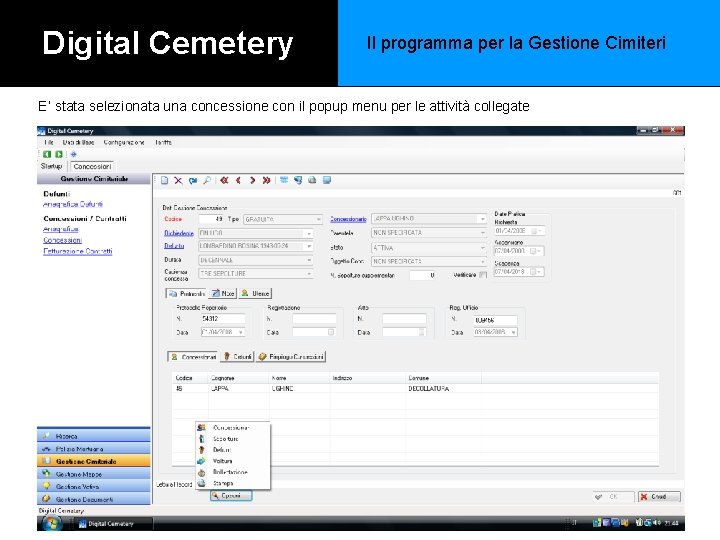Click the Canc button
This screenshot has width=720, height=540.
(659, 496)
